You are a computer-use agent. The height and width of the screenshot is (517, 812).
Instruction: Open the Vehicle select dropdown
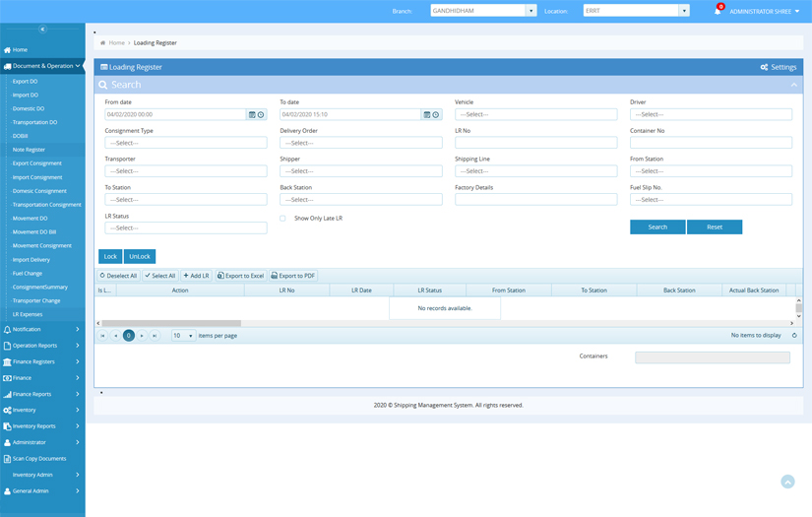[x=536, y=114]
